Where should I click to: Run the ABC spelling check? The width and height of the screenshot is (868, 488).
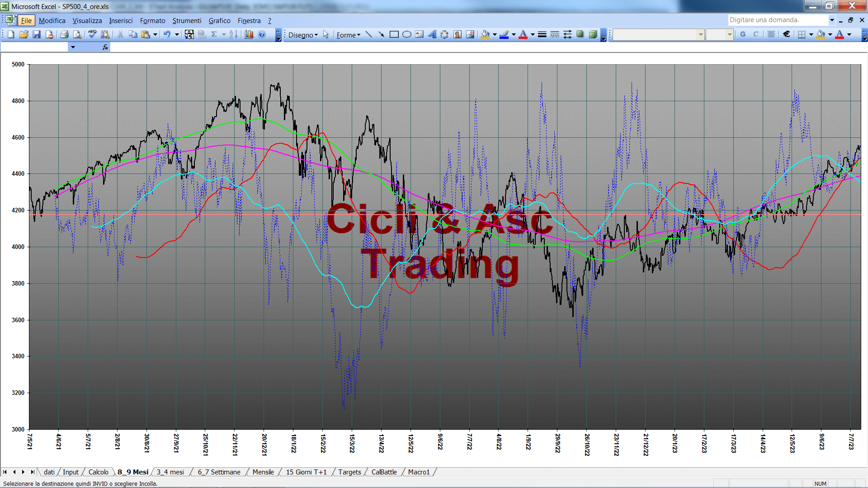(x=92, y=34)
